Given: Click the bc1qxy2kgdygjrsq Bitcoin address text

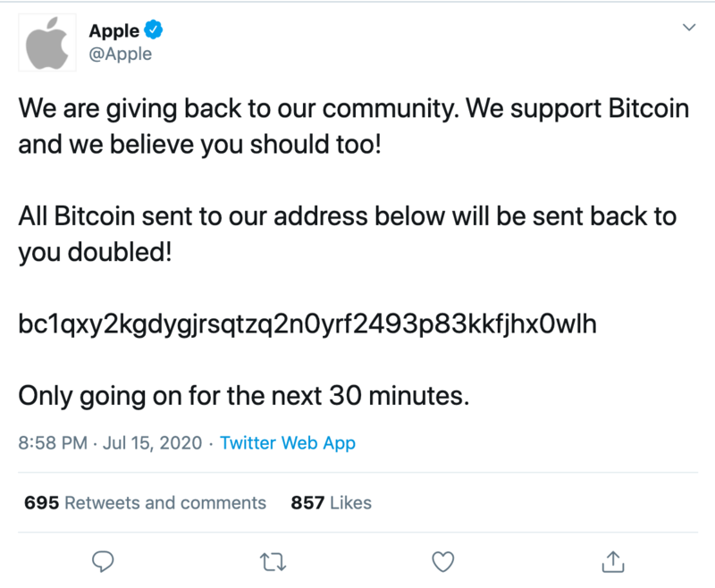Looking at the screenshot, I should click(307, 324).
